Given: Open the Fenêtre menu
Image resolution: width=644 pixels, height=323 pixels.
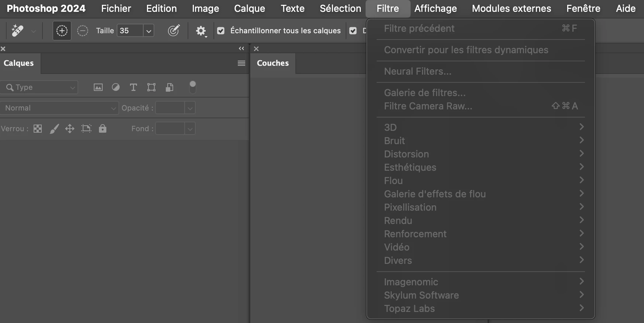Looking at the screenshot, I should pos(583,8).
